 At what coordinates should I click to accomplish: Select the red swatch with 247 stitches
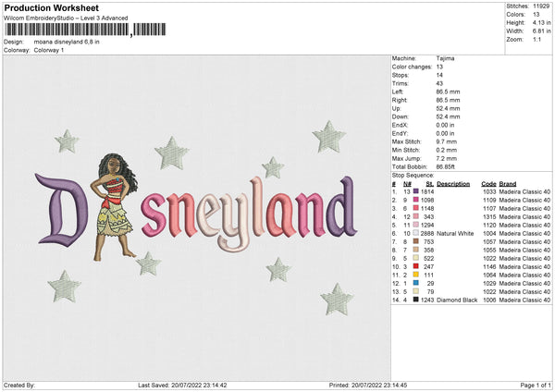416,266
